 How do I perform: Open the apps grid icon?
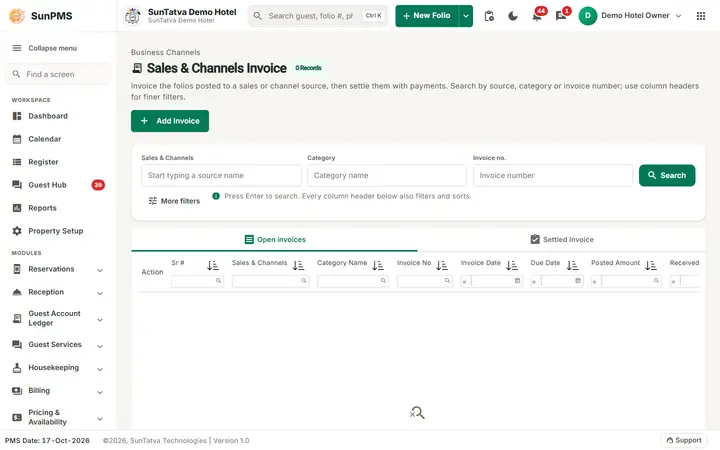pos(701,16)
